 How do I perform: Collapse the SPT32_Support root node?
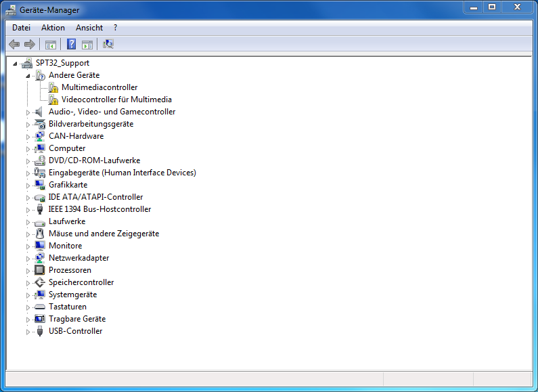pos(15,63)
